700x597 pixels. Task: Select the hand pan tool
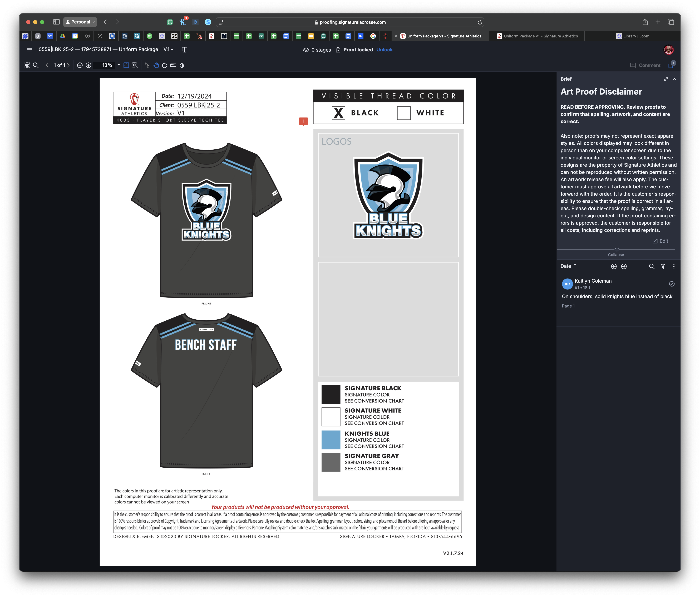[156, 65]
